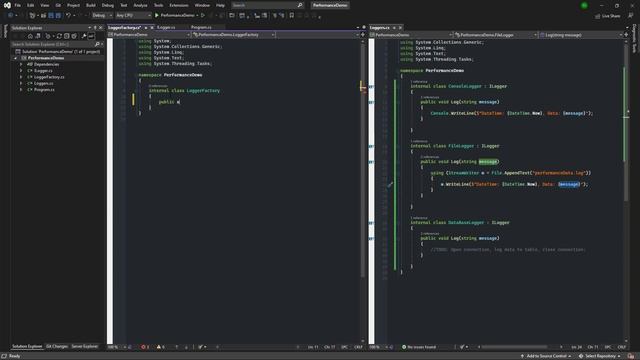Viewport: 640px width, 360px height.
Task: Click Add to Source Control in status bar
Action: click(x=546, y=356)
